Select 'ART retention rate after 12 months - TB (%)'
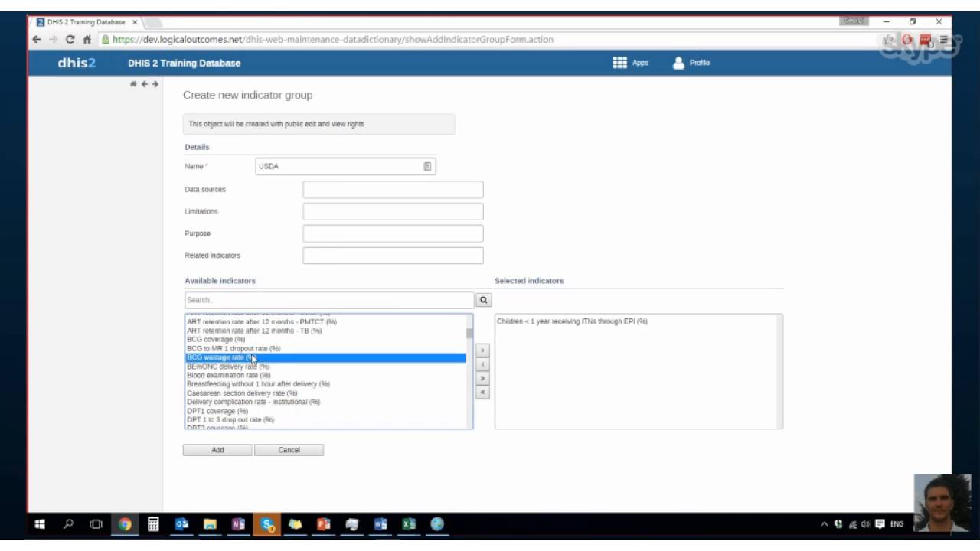This screenshot has height=551, width=980. tap(254, 331)
